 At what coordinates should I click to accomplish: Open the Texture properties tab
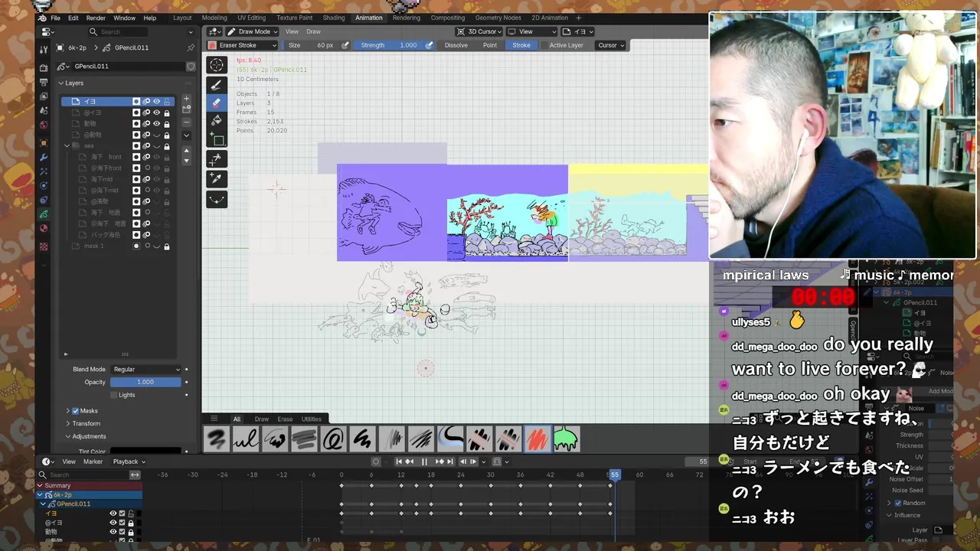click(x=44, y=246)
